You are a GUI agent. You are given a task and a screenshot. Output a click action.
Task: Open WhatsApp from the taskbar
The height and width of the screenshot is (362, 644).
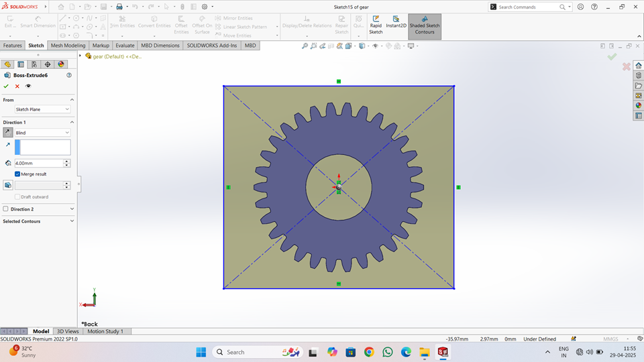387,352
